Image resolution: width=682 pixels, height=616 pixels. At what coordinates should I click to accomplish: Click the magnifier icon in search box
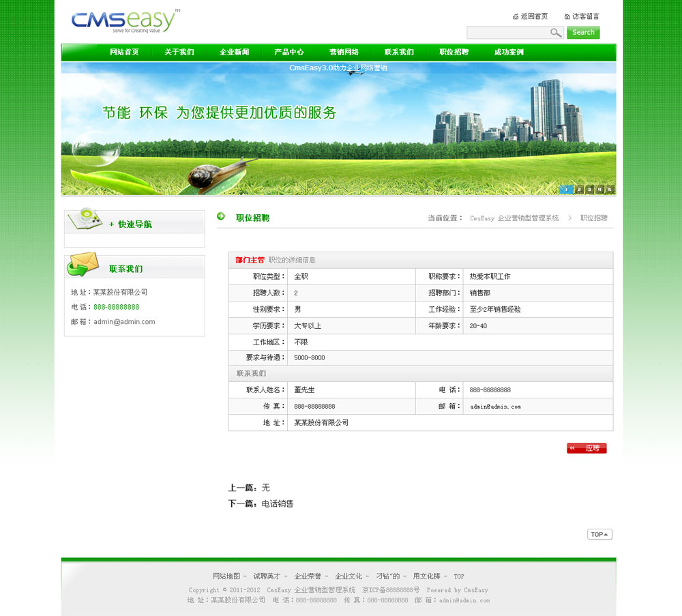click(x=556, y=33)
